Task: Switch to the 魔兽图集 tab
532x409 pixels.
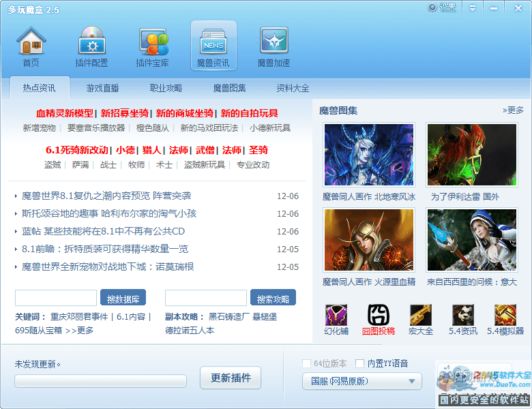Action: point(229,88)
